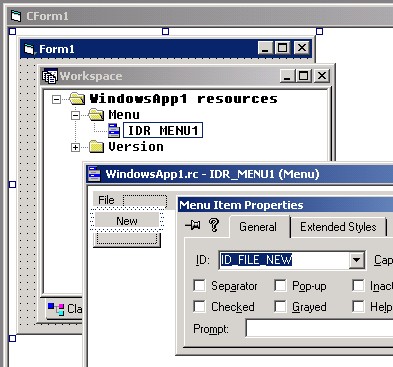Click the CForm1 title text
This screenshot has width=393, height=367.
(47, 16)
